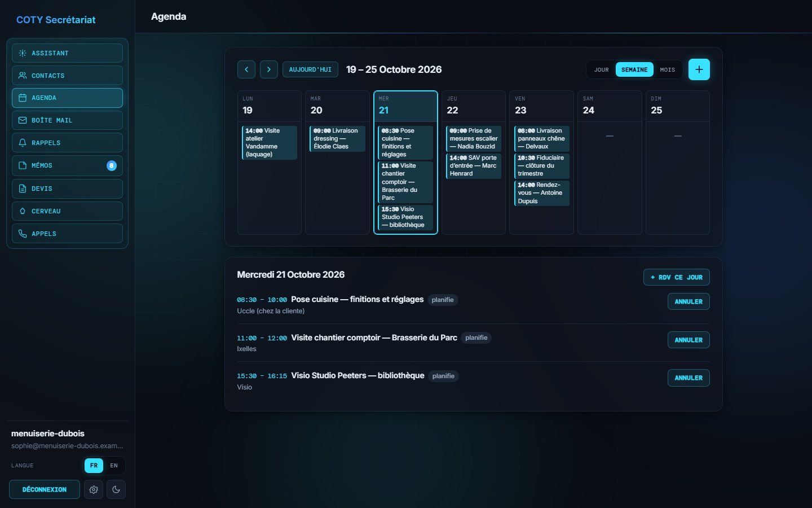
Task: Cancel the Pose cuisine appointment
Action: click(x=689, y=301)
